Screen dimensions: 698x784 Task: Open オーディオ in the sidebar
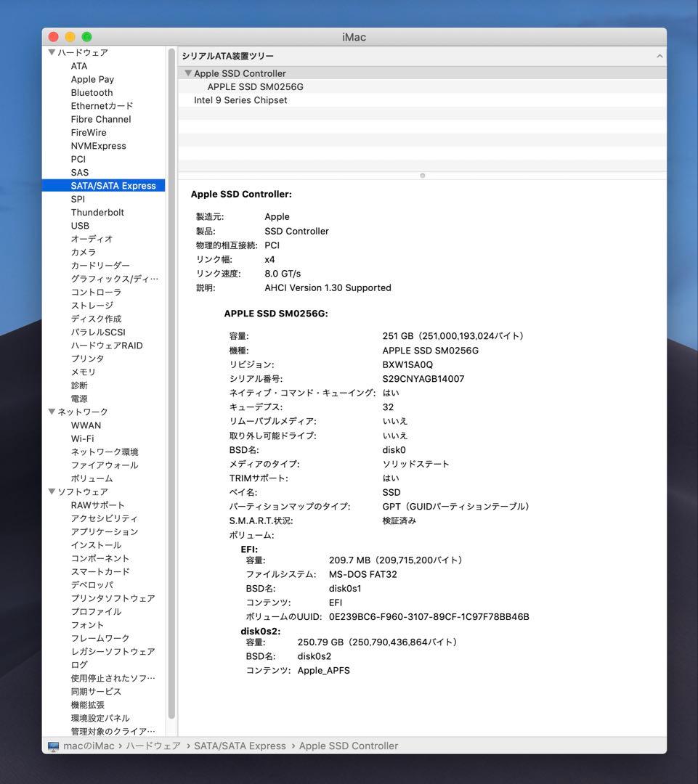92,239
